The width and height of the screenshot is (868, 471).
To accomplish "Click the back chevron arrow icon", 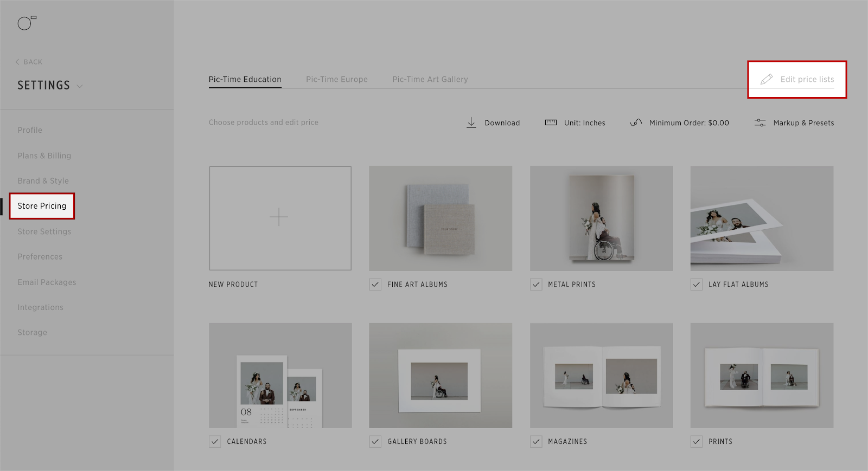I will [x=17, y=62].
